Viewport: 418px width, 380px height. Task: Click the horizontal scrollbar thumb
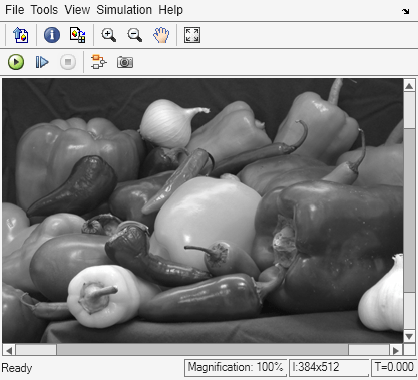pos(203,350)
